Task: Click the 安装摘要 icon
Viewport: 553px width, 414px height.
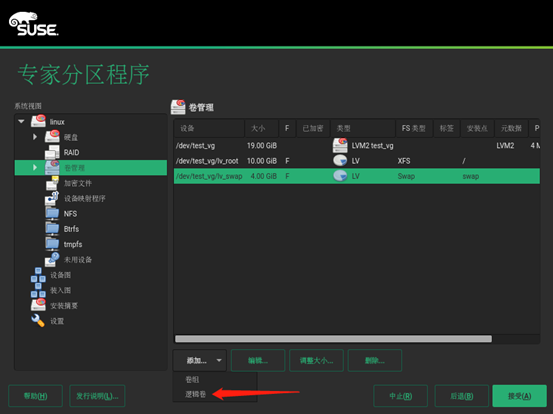Action: pos(38,305)
